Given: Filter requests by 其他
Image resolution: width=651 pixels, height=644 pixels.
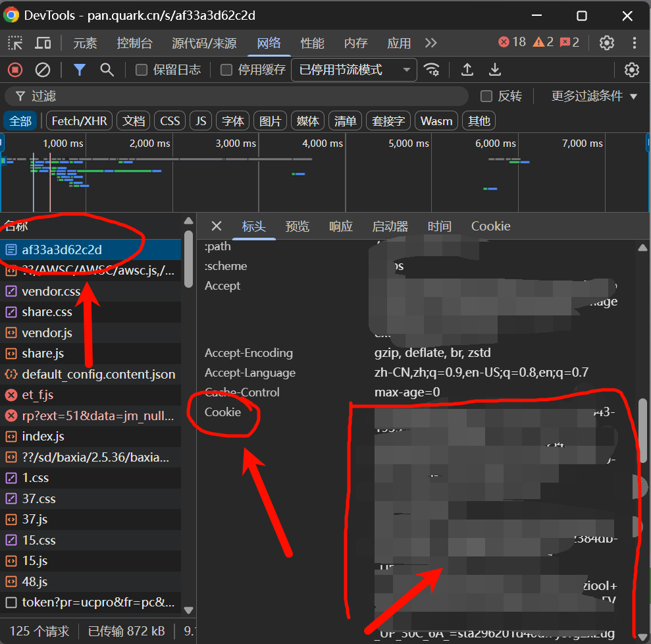Looking at the screenshot, I should click(x=479, y=121).
